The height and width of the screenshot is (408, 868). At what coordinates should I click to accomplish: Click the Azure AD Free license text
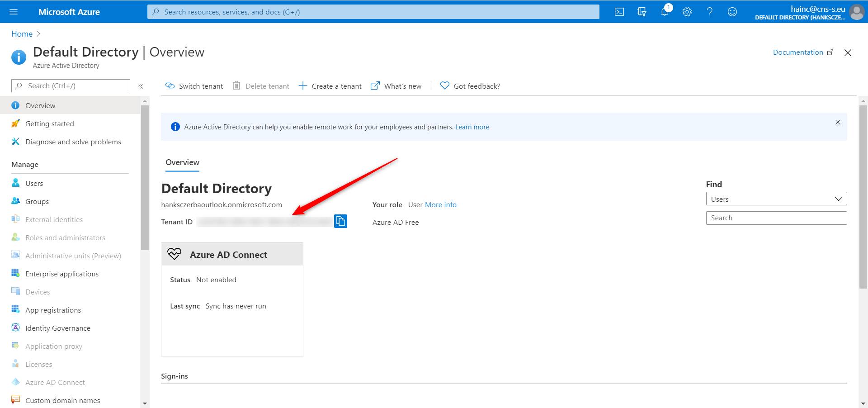[396, 222]
